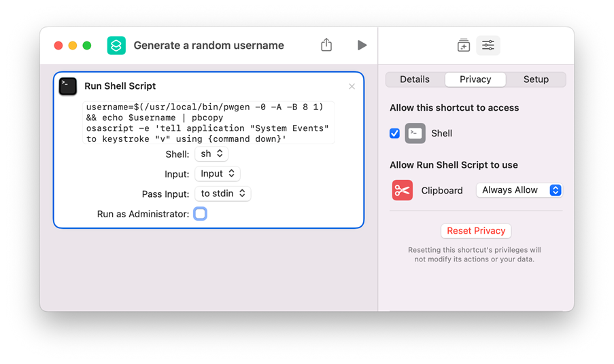
Task: Open the Action Library icon
Action: [464, 45]
